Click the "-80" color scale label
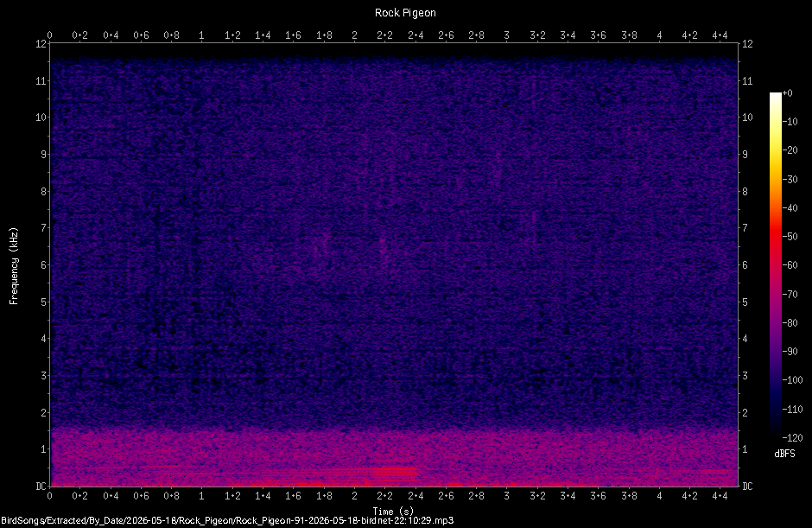The height and width of the screenshot is (528, 812). (x=790, y=323)
